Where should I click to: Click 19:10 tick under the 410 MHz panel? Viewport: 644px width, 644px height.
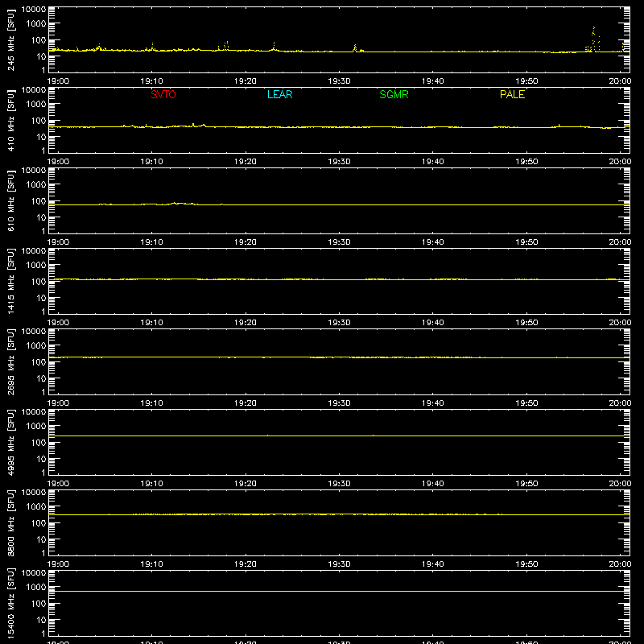[x=151, y=162]
